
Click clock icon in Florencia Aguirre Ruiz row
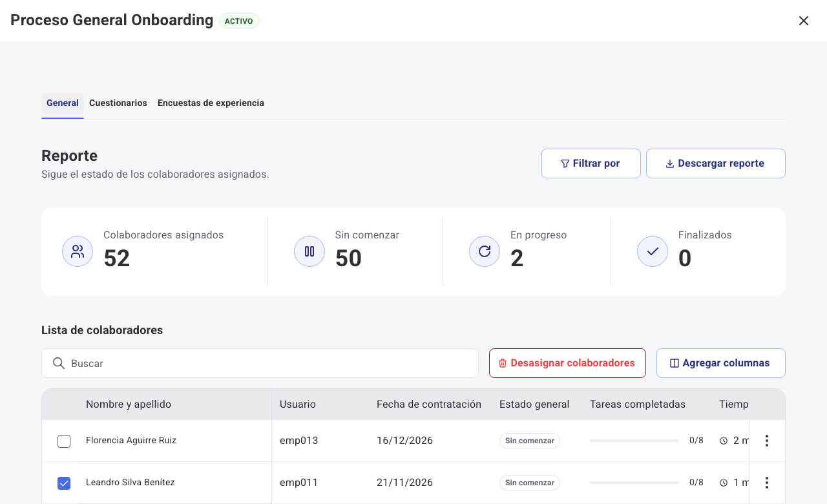[724, 441]
